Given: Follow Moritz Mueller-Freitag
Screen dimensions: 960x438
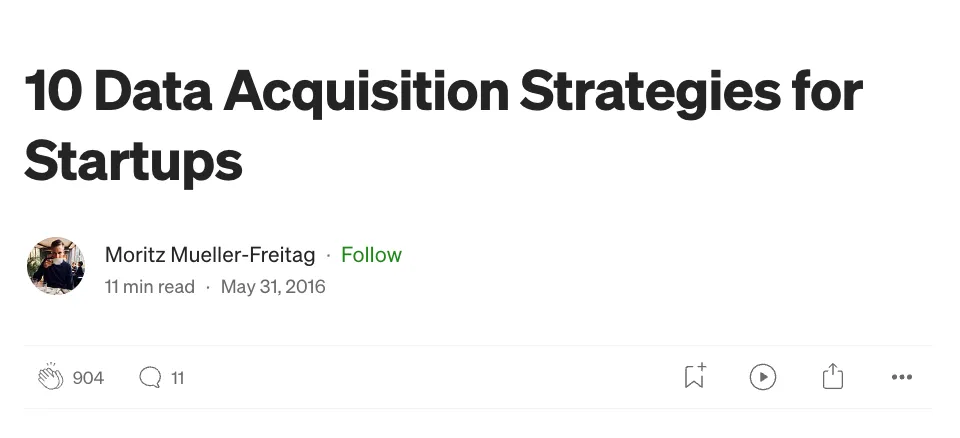Looking at the screenshot, I should (371, 255).
